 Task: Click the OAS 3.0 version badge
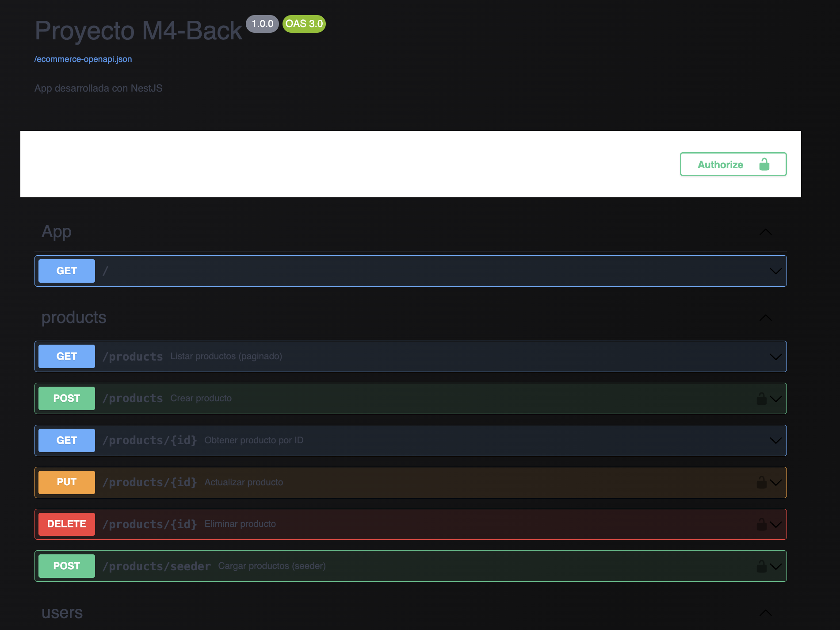click(x=304, y=24)
